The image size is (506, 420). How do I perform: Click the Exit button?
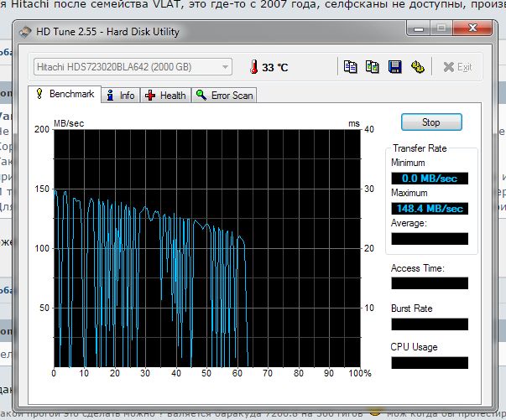pyautogui.click(x=457, y=67)
